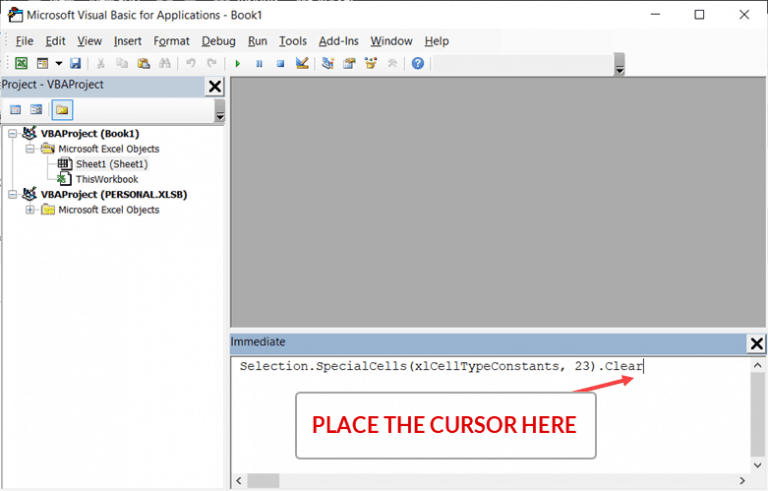768x491 pixels.
Task: Toggle Design Mode icon in toolbar
Action: (301, 63)
